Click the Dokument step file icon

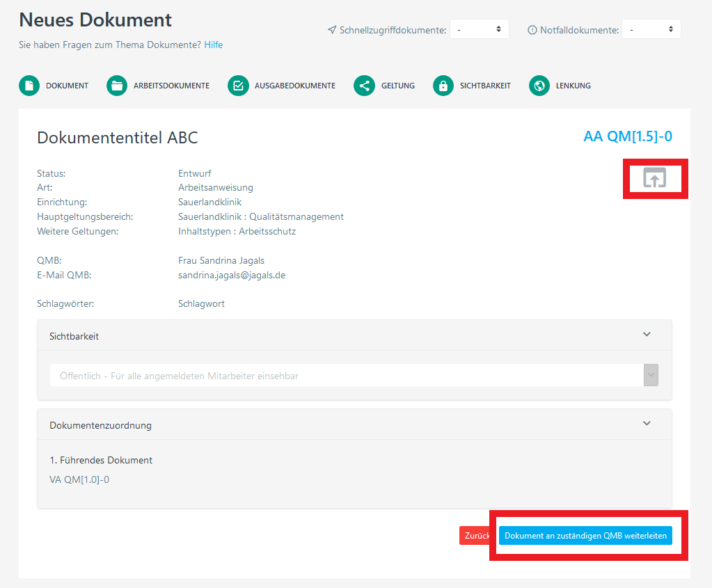(x=29, y=86)
